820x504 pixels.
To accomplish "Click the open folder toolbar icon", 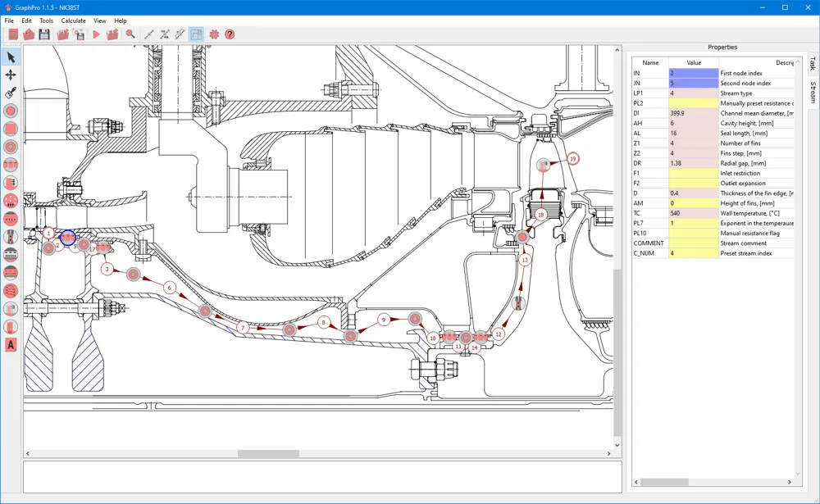I will click(x=29, y=34).
